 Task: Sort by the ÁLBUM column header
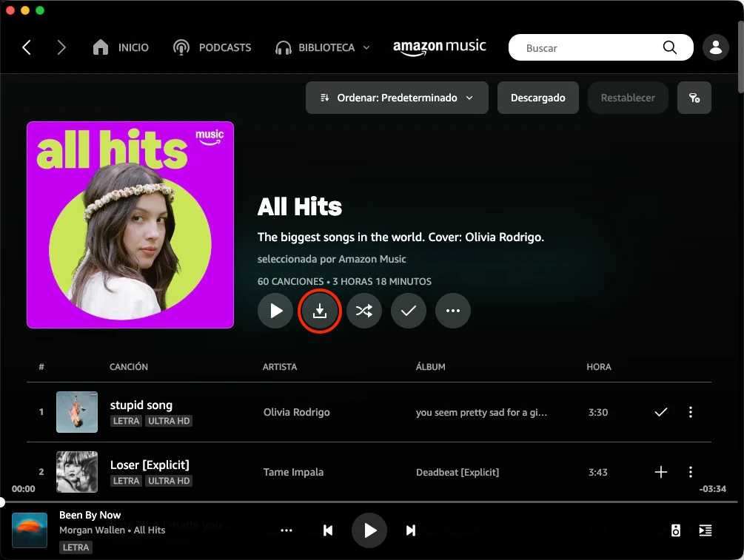tap(431, 367)
